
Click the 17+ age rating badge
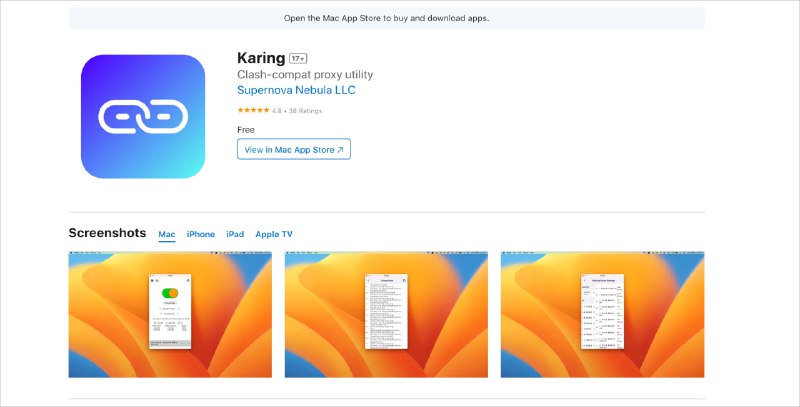[300, 59]
